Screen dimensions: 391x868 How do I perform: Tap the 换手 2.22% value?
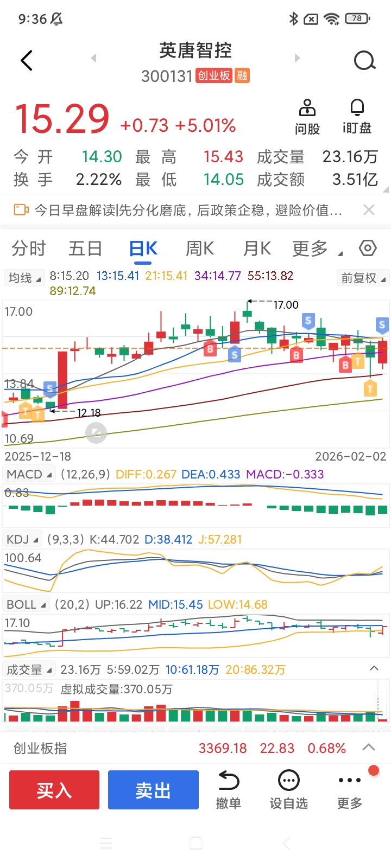point(99,179)
